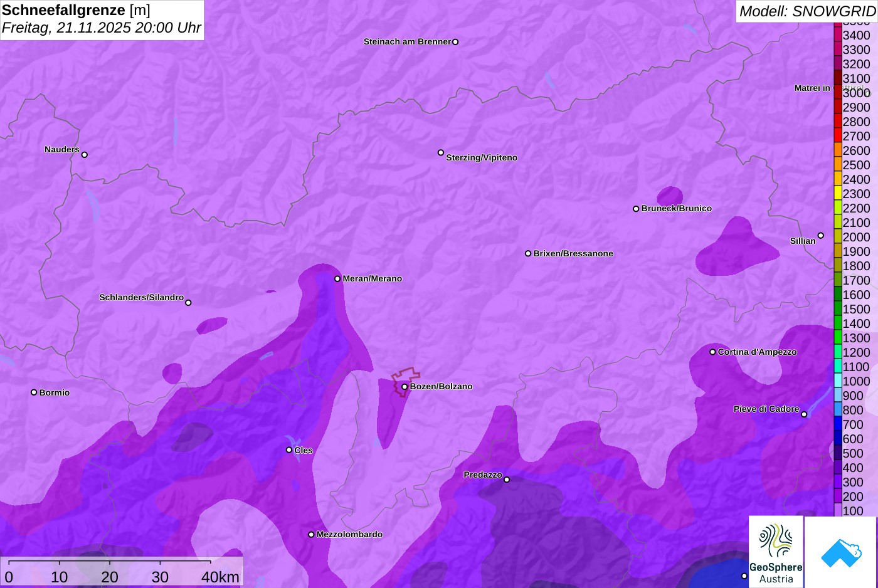
Task: Click the 3400 legend value
Action: (x=857, y=36)
